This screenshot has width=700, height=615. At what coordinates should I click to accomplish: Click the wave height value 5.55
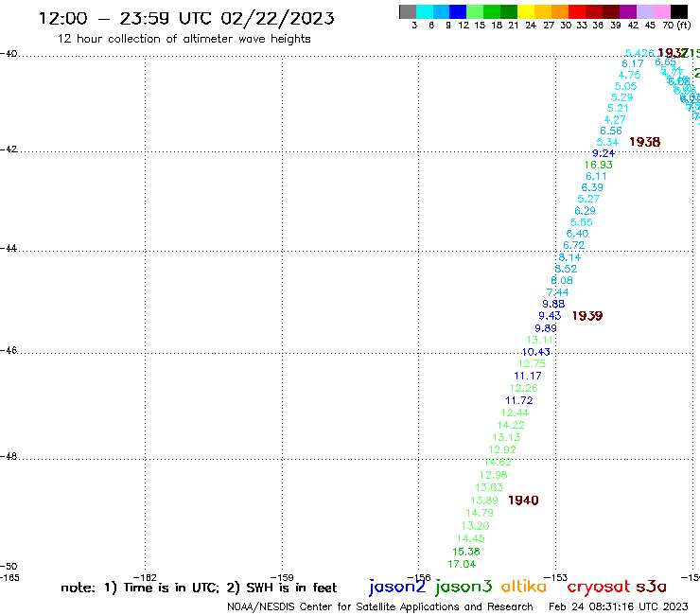(581, 222)
